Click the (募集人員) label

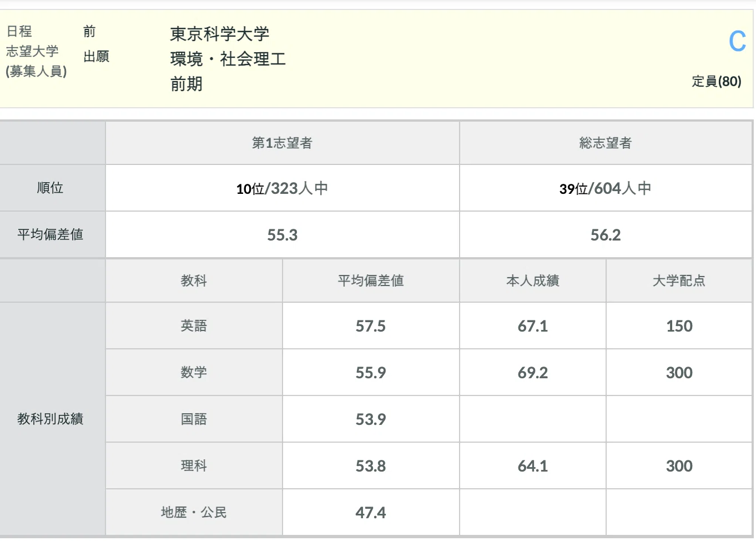pyautogui.click(x=36, y=72)
